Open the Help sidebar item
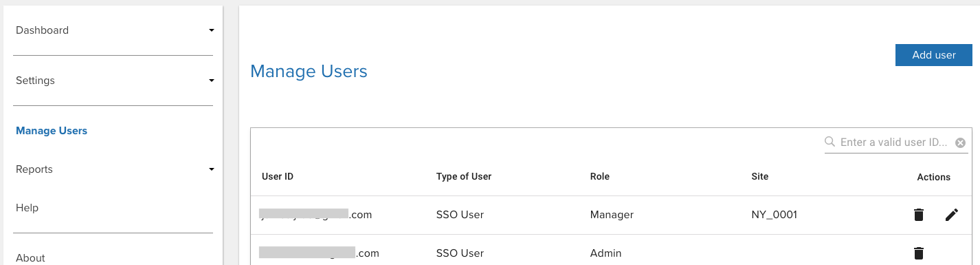980x265 pixels. (x=27, y=208)
